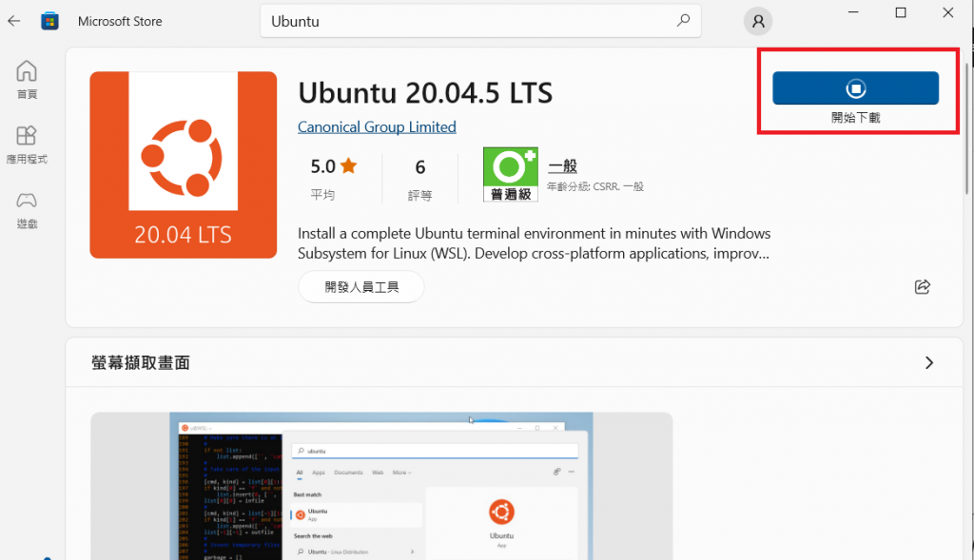Click the 6 評等 ratings count
Image resolution: width=974 pixels, height=560 pixels.
(x=419, y=179)
